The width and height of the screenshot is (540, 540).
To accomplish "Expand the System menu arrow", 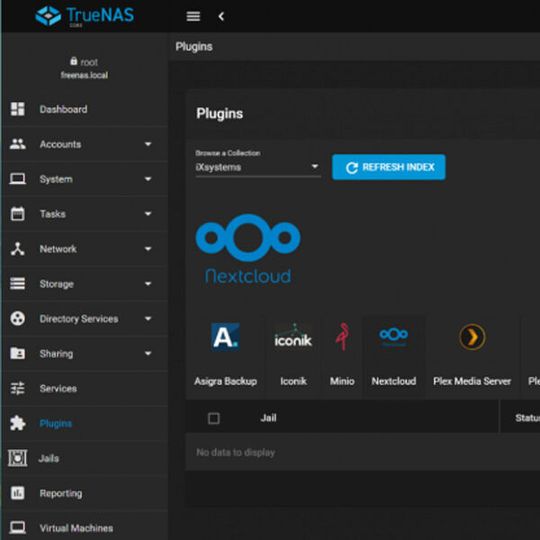I will tap(148, 179).
